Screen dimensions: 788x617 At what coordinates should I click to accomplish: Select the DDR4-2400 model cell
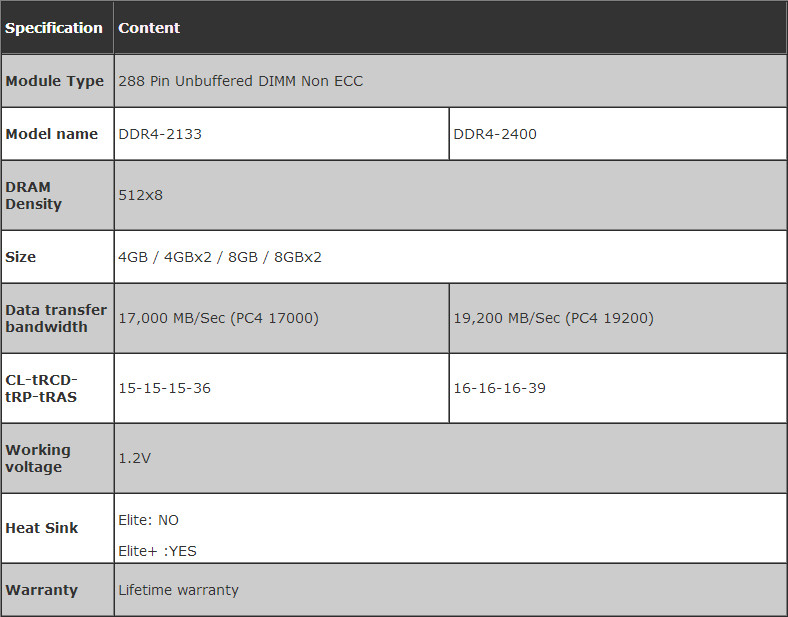(495, 134)
